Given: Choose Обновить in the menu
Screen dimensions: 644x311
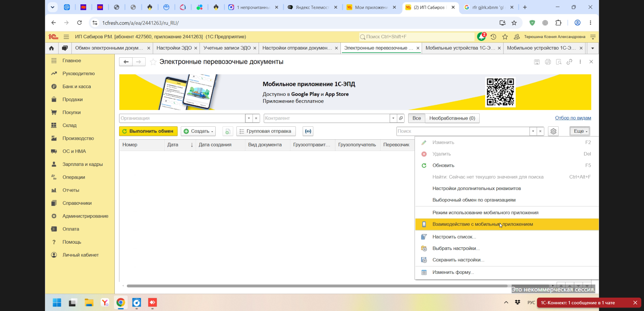Looking at the screenshot, I should 507,166.
